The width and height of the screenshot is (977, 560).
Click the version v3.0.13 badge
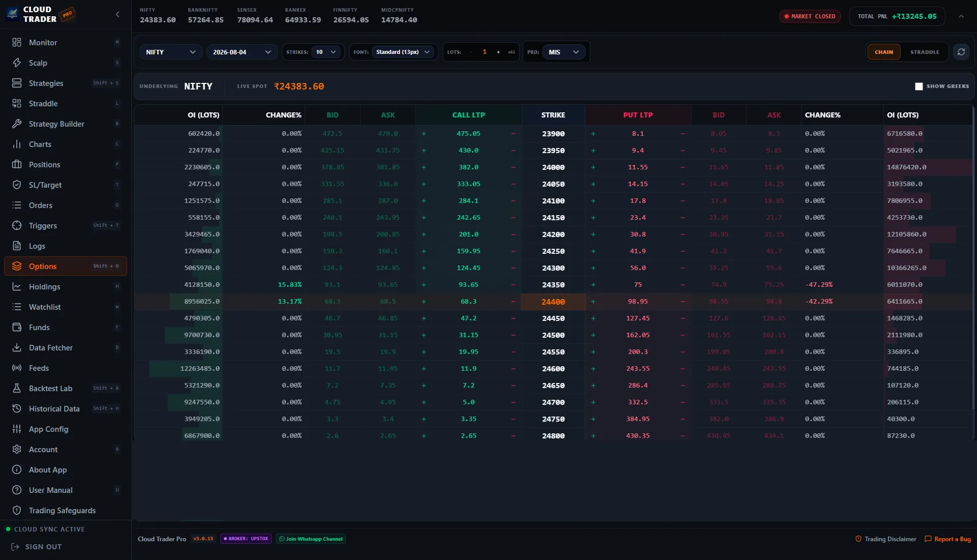203,539
